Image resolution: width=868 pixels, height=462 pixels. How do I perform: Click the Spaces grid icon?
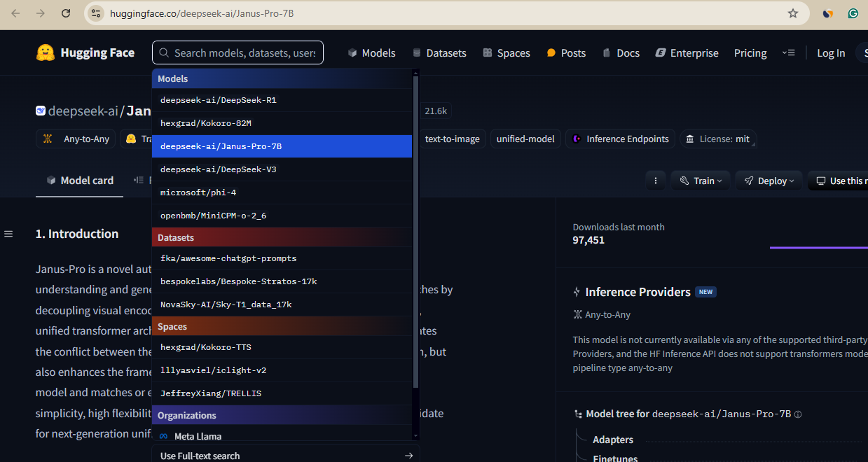point(486,52)
